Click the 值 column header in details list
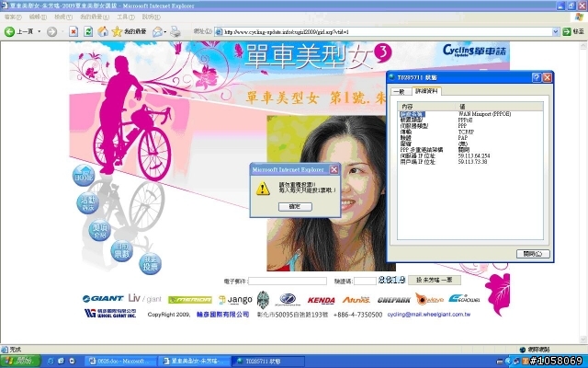 [499, 107]
